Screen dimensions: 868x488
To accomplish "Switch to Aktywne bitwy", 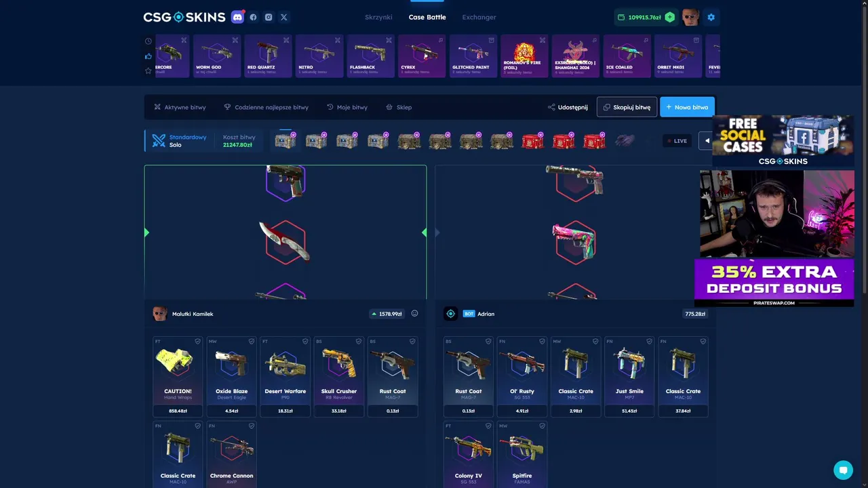I will [x=180, y=107].
